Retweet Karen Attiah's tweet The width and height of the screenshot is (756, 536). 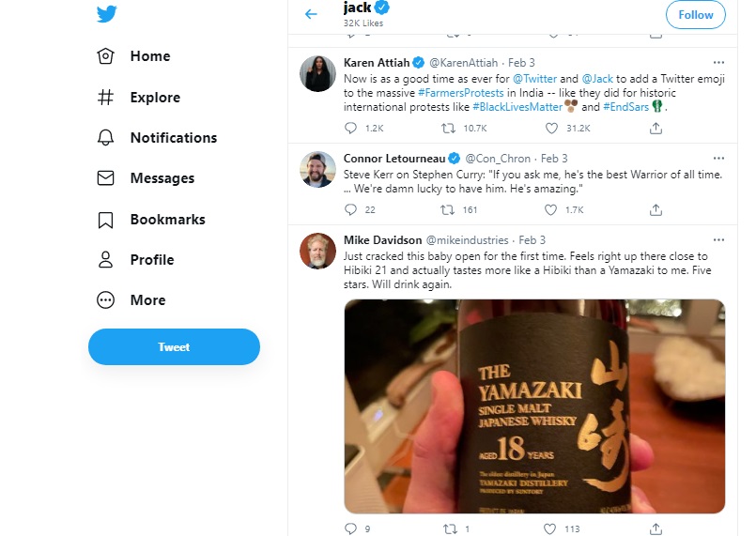448,129
